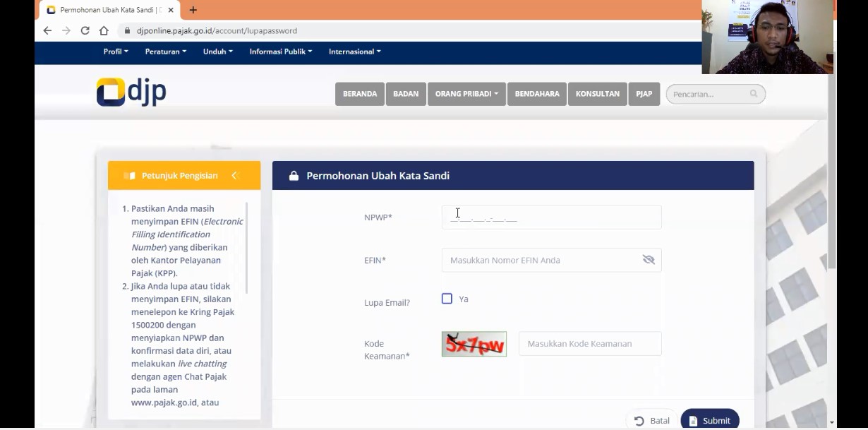This screenshot has height=430, width=868.
Task: Open the Informasi Publik menu
Action: click(x=280, y=52)
